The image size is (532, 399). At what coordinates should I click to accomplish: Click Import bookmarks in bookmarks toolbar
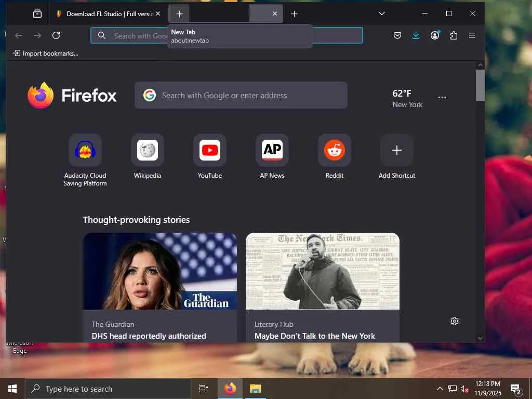point(46,54)
